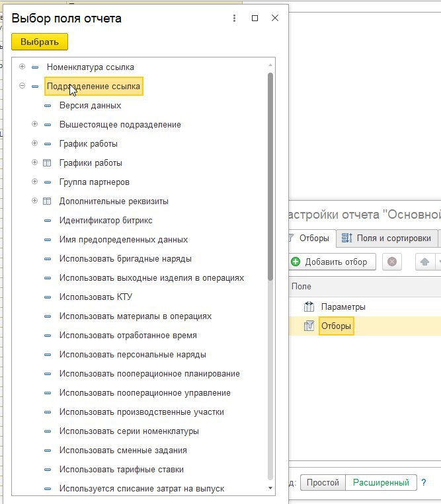This screenshot has width=441, height=504.
Task: Collapse the Подразделение ссылка node
Action: click(x=22, y=85)
